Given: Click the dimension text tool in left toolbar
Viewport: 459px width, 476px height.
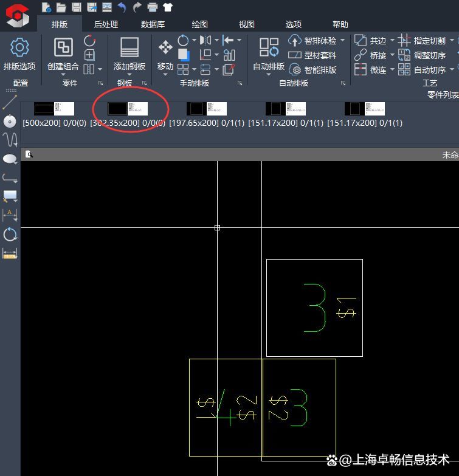Looking at the screenshot, I should [10, 215].
